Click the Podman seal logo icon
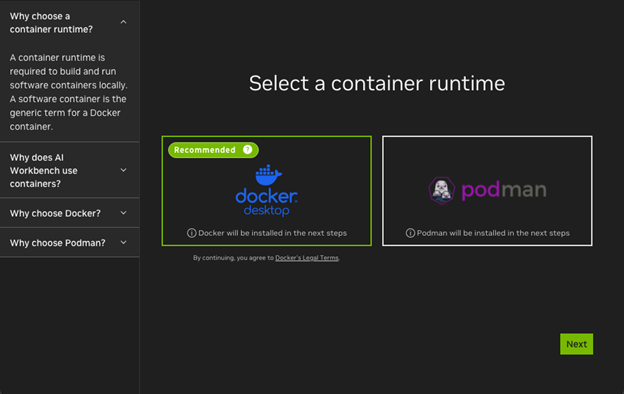This screenshot has width=624, height=394. pos(442,190)
